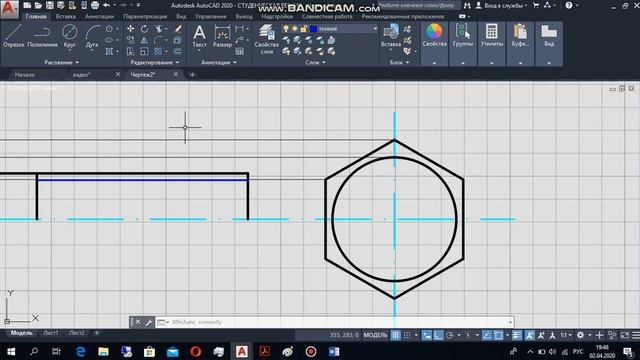Open the Утилиты panel button
Image resolution: width=640 pixels, height=360 pixels.
491,44
